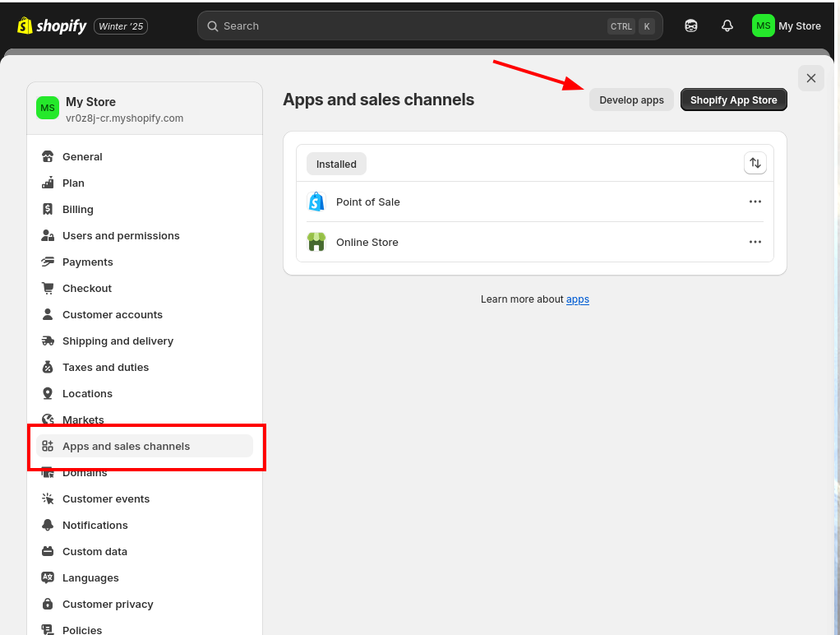Click the Develop apps button
Image resolution: width=840 pixels, height=635 pixels.
[x=631, y=100]
